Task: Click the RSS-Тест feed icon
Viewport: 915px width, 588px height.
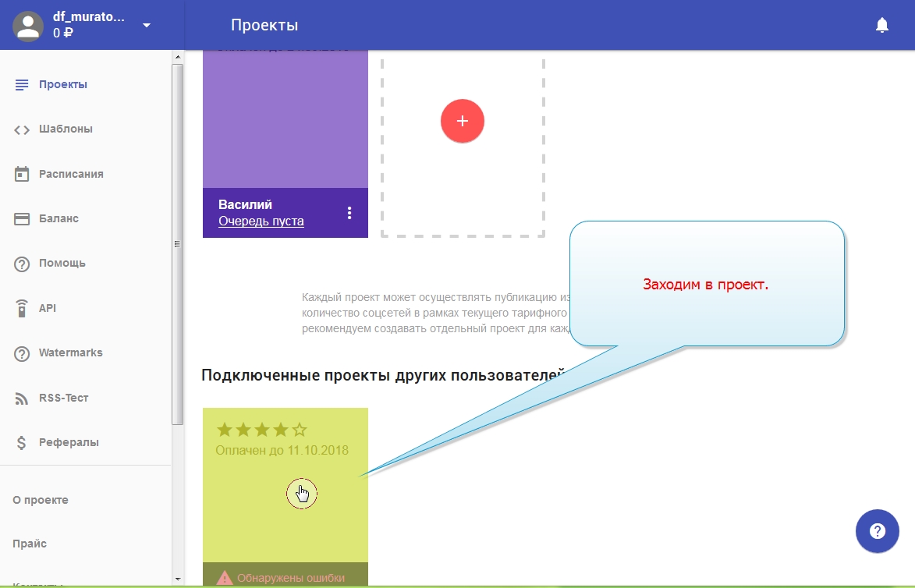Action: pyautogui.click(x=22, y=398)
